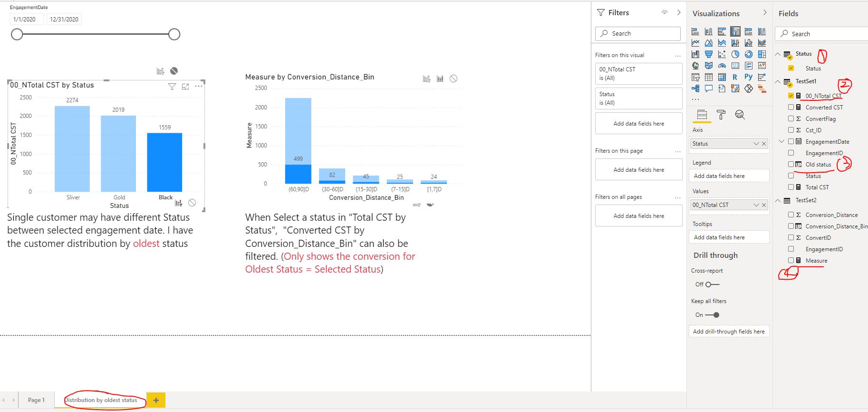Select the R script visual
Screen dimensions: 868x412
point(735,77)
